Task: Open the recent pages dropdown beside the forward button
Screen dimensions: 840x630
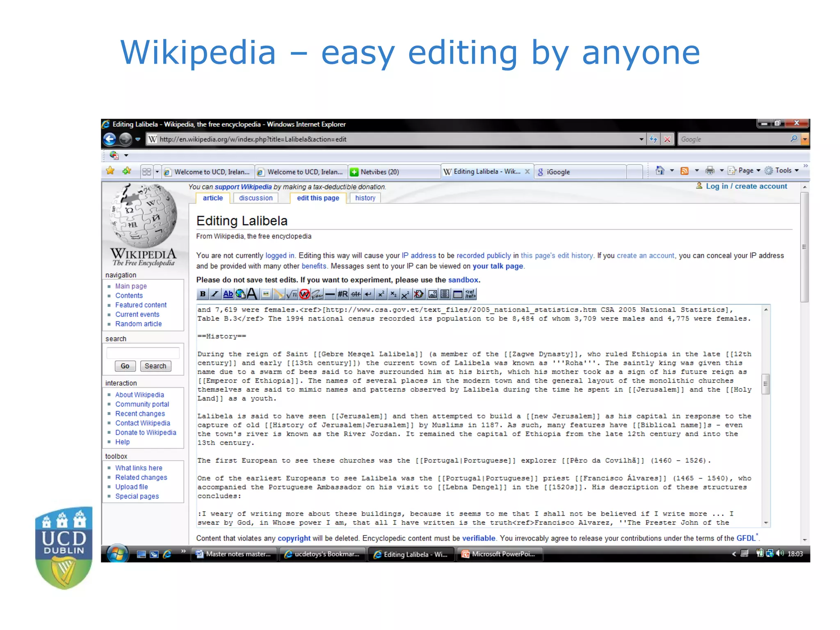Action: click(138, 139)
